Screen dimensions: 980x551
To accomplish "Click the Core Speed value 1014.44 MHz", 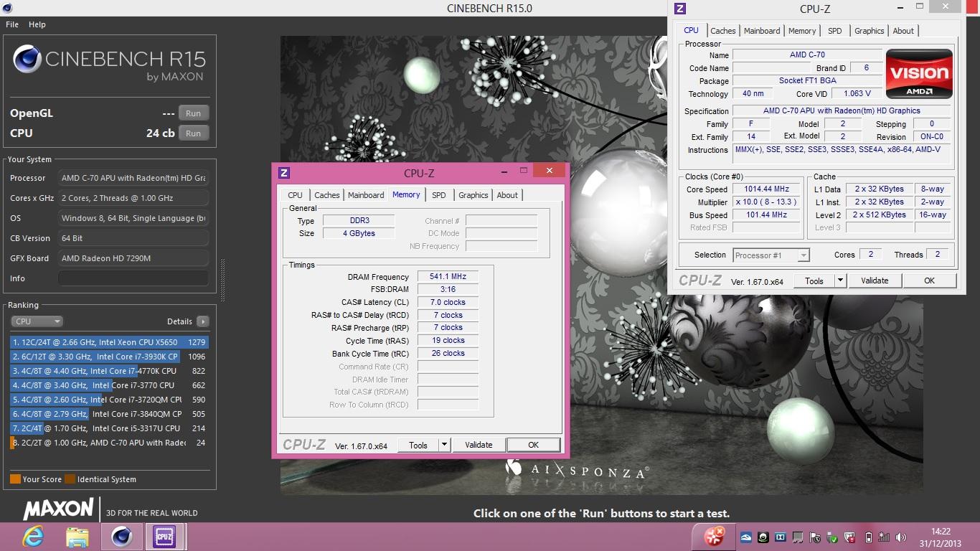I will [765, 189].
